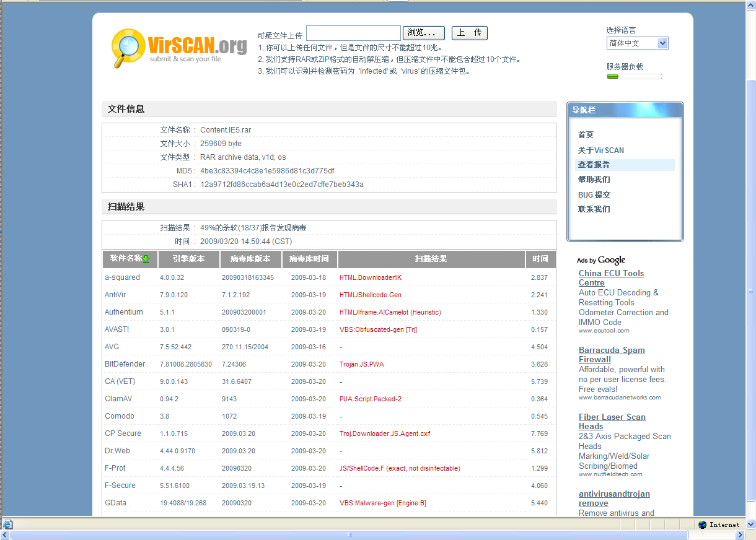Open Fiber Laser Scan Heads ad link
The image size is (756, 540).
click(x=612, y=422)
